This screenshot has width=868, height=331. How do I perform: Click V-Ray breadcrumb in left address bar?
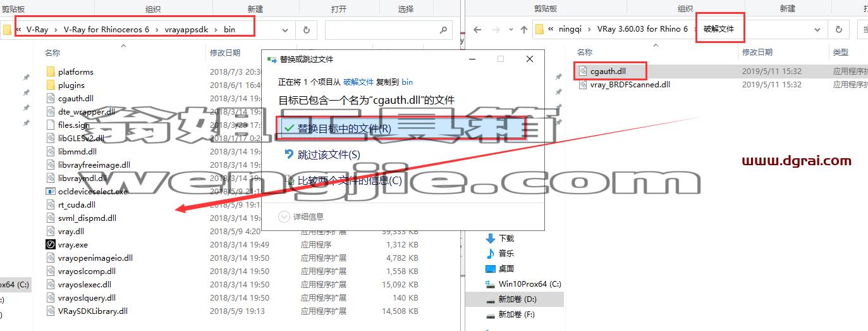[38, 30]
